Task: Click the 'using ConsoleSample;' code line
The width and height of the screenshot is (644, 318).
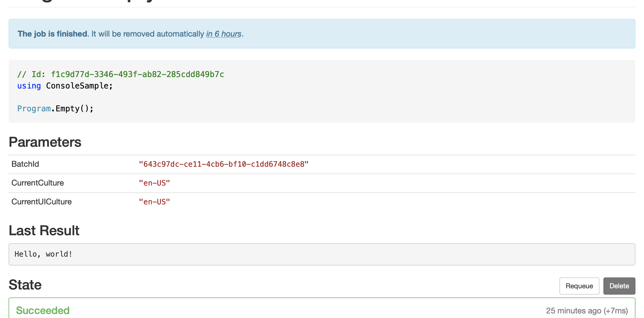Action: point(65,86)
